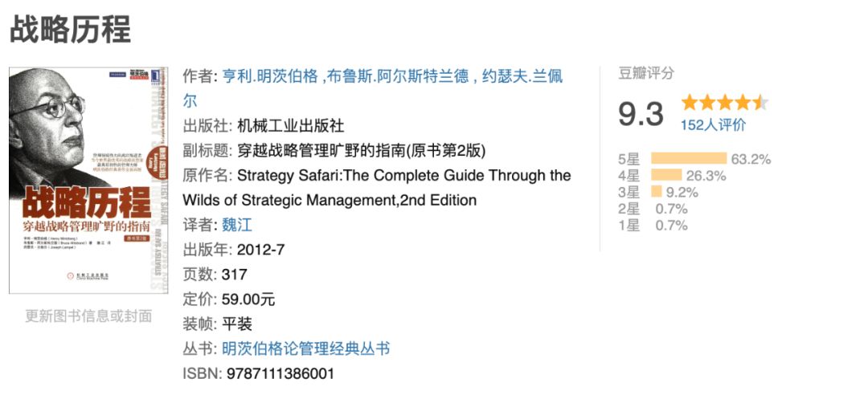Click the 5星 rating bar
Image resolution: width=868 pixels, height=395 pixels.
tap(688, 159)
